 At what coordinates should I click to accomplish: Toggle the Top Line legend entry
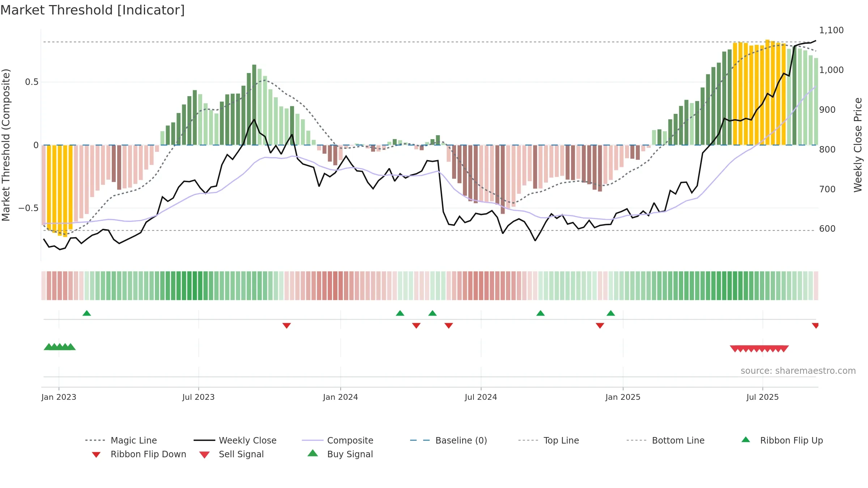tap(549, 440)
